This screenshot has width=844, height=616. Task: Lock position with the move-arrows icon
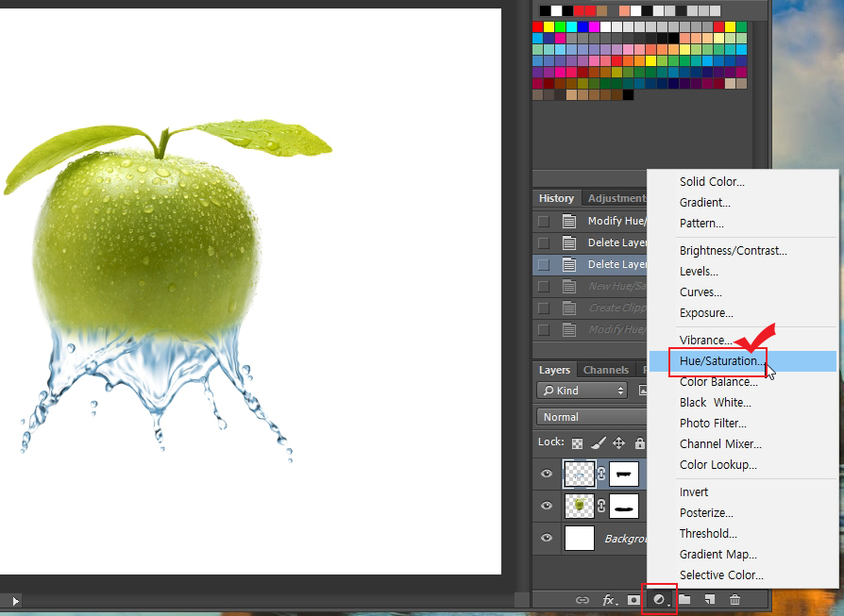pyautogui.click(x=619, y=442)
